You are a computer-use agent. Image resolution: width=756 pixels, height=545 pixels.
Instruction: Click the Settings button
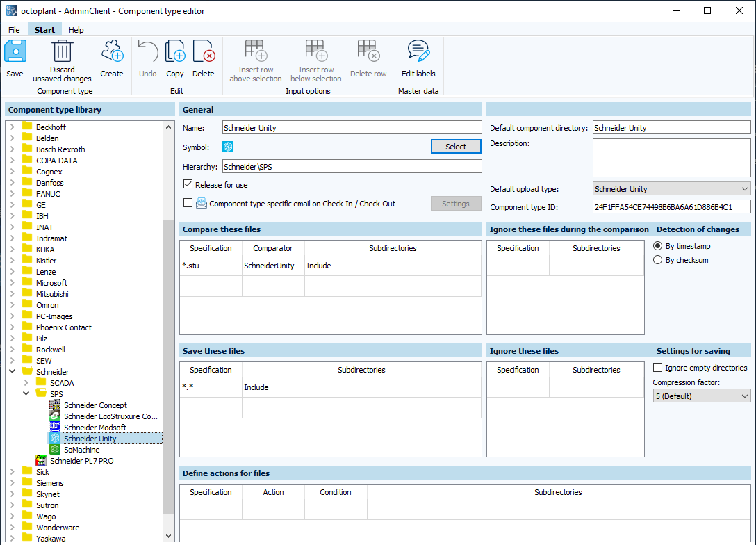click(456, 203)
